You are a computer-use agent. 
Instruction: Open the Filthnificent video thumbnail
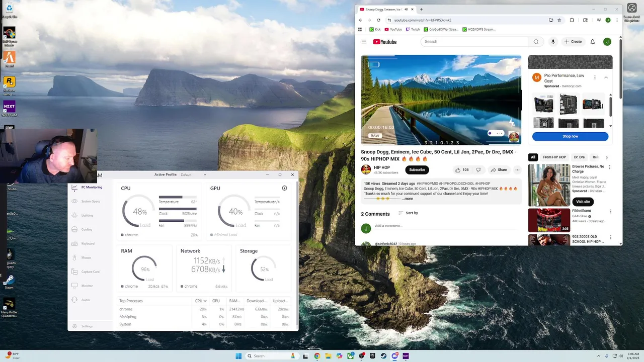(549, 220)
